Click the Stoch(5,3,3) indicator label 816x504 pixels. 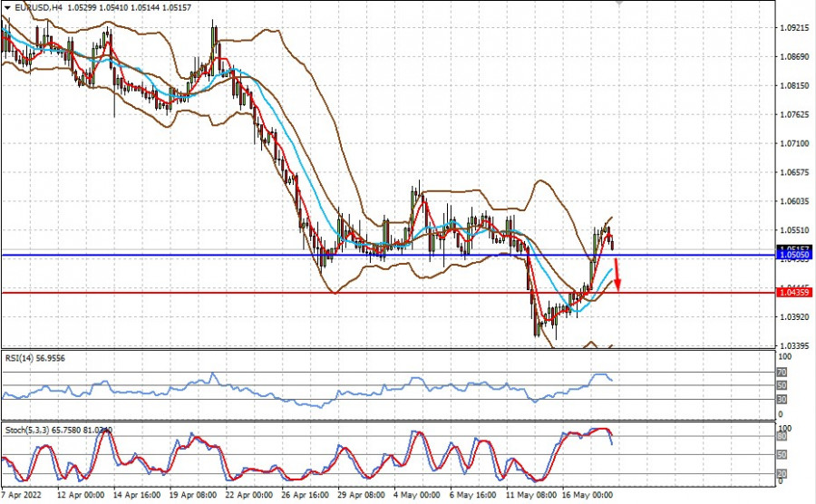point(58,431)
